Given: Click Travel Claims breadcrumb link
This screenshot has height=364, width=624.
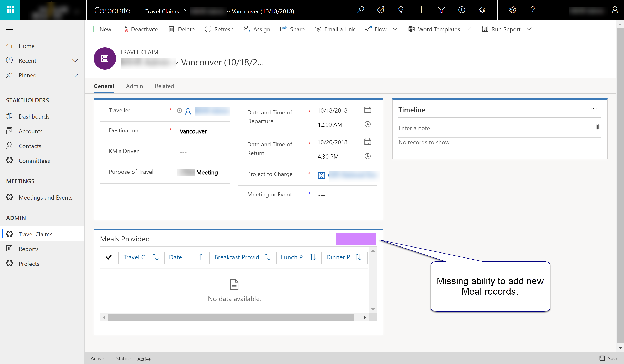Looking at the screenshot, I should 162,11.
